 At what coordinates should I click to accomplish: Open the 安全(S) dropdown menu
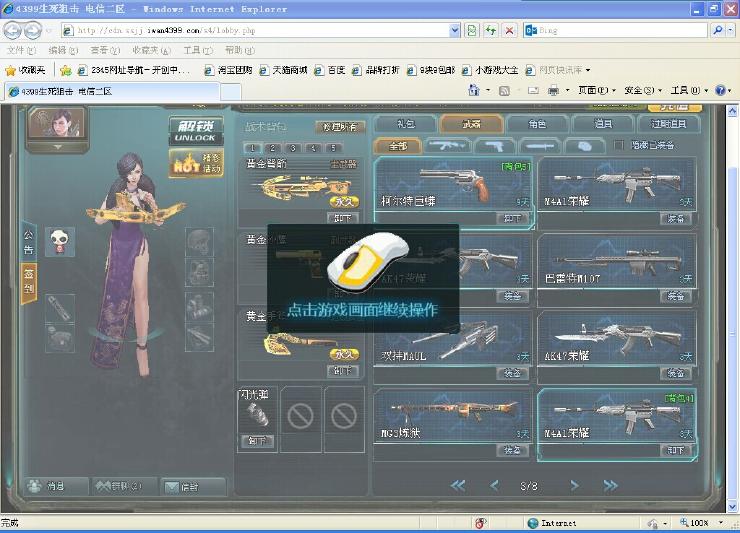643,90
